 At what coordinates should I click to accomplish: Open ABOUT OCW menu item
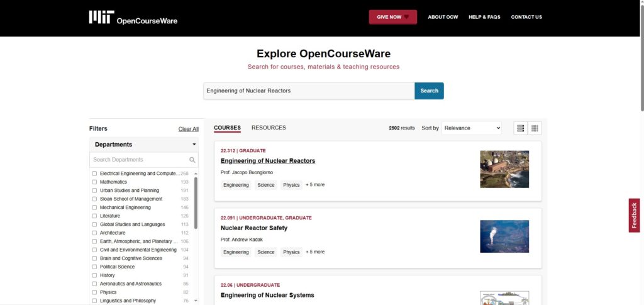pyautogui.click(x=443, y=17)
